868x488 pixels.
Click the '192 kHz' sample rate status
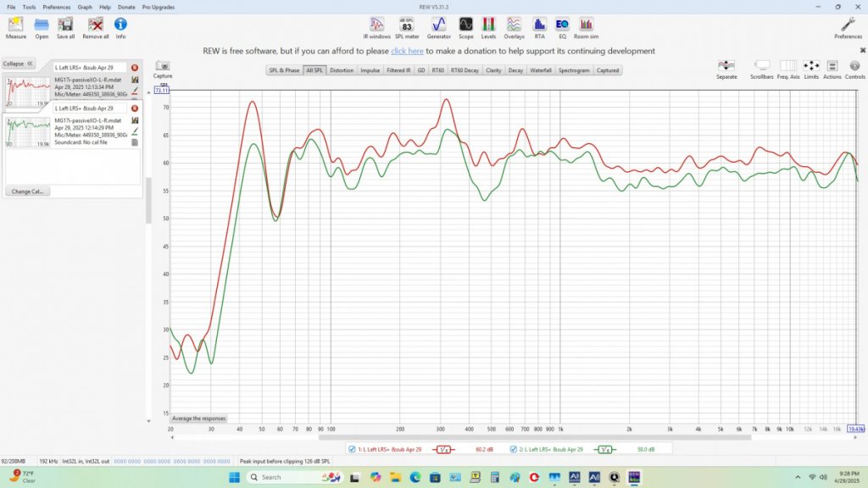click(x=48, y=461)
